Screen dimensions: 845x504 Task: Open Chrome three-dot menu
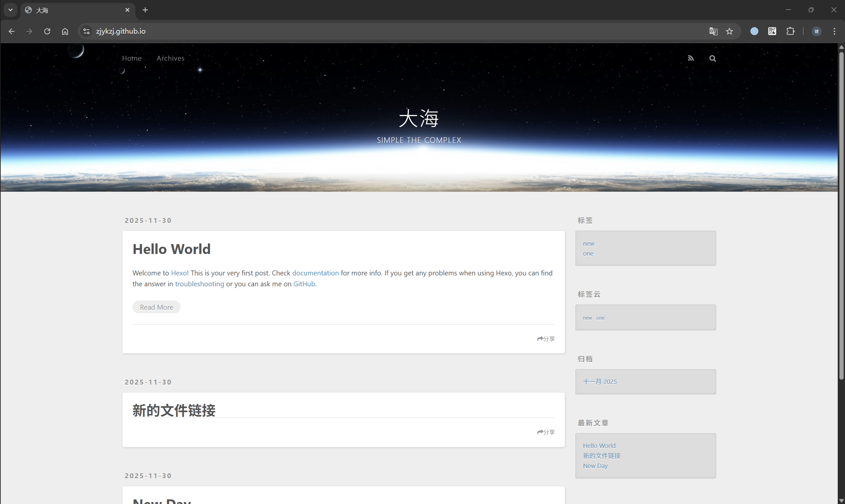(834, 31)
